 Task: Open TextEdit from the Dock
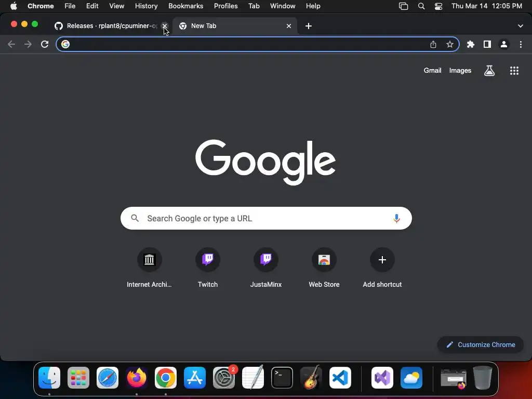pos(253,378)
